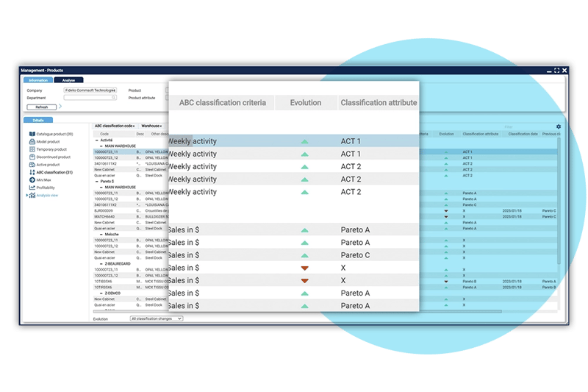Select row MATCH6640
The image size is (588, 392).
tap(131, 216)
